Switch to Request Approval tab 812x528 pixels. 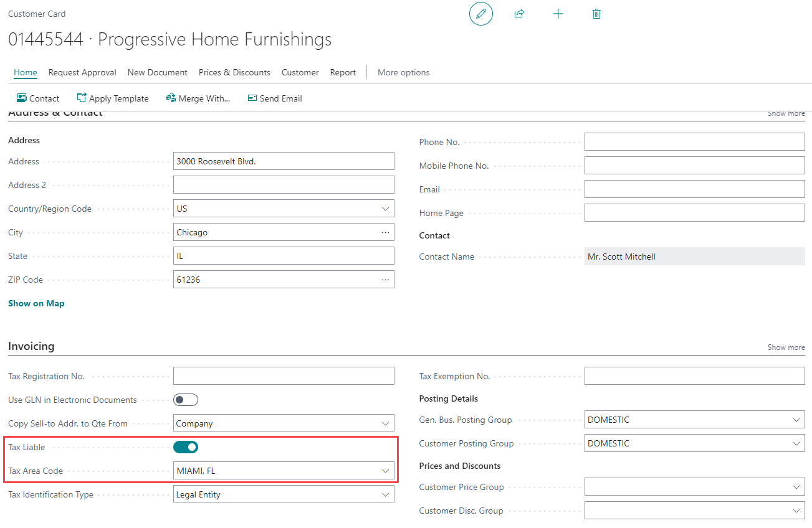click(x=82, y=72)
